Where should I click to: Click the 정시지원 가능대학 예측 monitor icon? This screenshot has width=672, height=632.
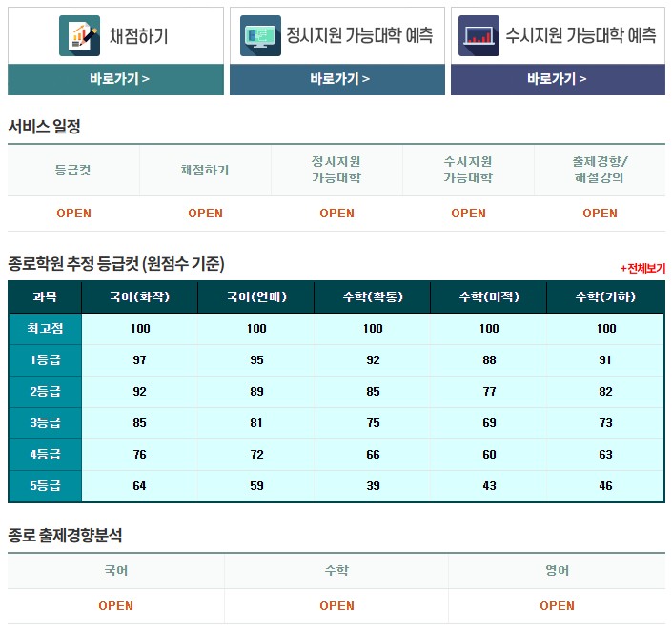pos(260,35)
